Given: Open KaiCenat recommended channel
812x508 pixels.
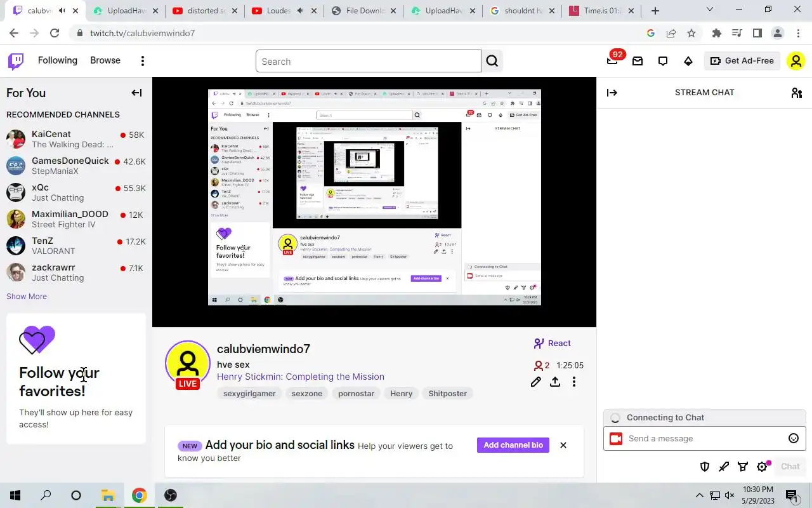Looking at the screenshot, I should 76,139.
